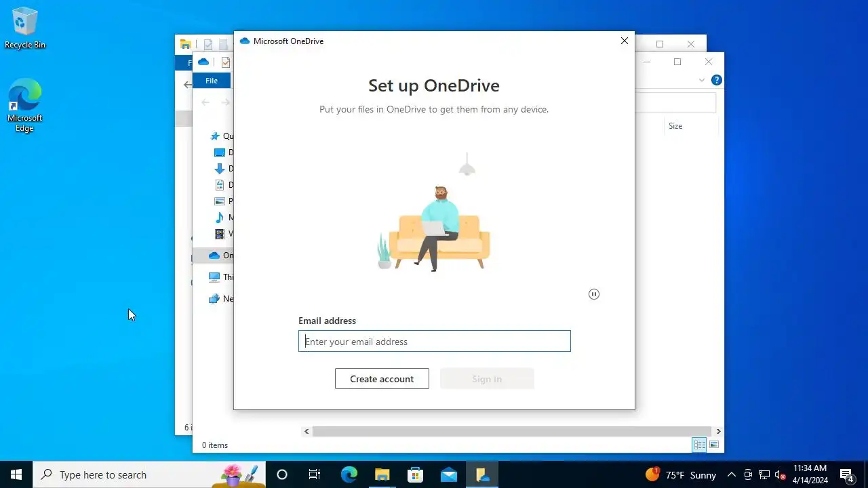The image size is (868, 488).
Task: Open Cortana from the taskbar circle icon
Action: pos(282,474)
